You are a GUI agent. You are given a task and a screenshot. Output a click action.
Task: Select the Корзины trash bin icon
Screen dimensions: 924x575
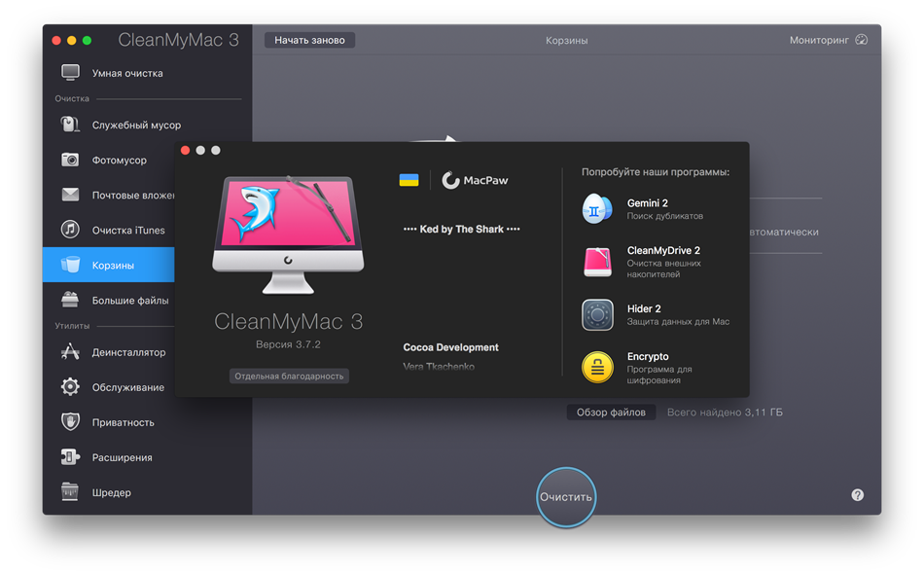pos(70,265)
